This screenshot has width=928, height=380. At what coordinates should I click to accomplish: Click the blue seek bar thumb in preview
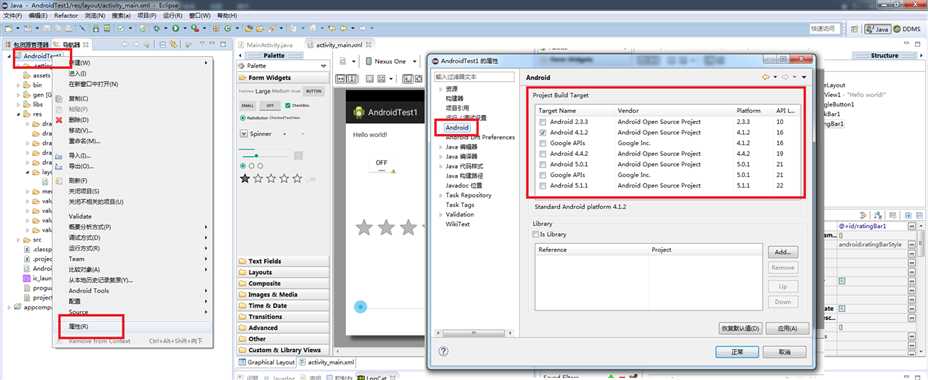360,307
